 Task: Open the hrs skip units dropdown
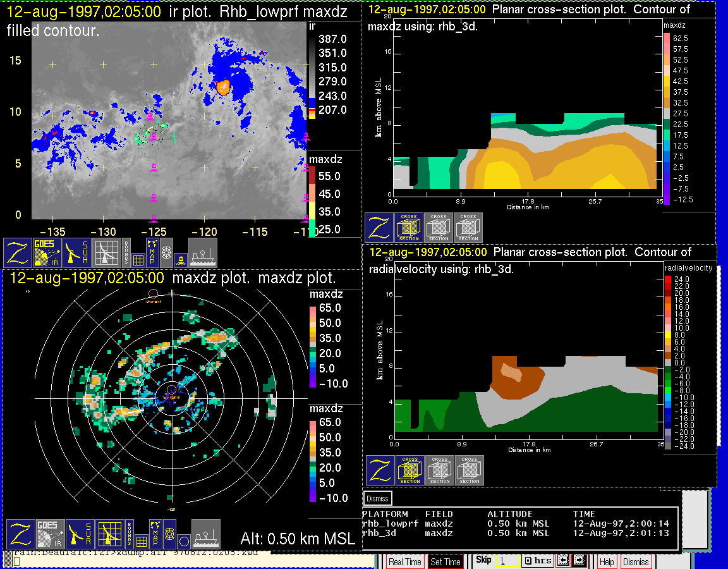537,561
